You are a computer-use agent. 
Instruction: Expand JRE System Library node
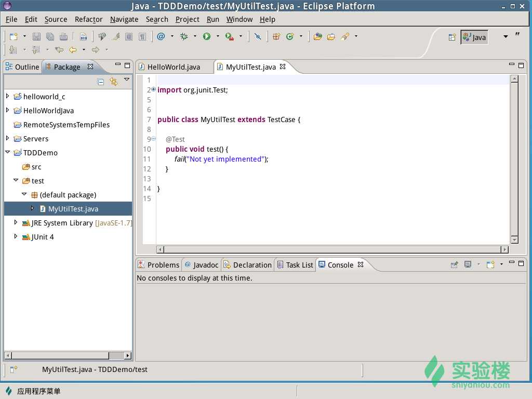16,222
